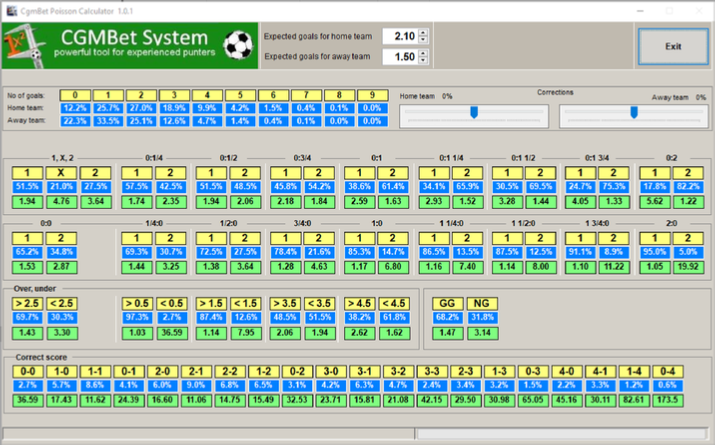
Task: Click the 0-0 correct score cell
Action: pyautogui.click(x=28, y=369)
